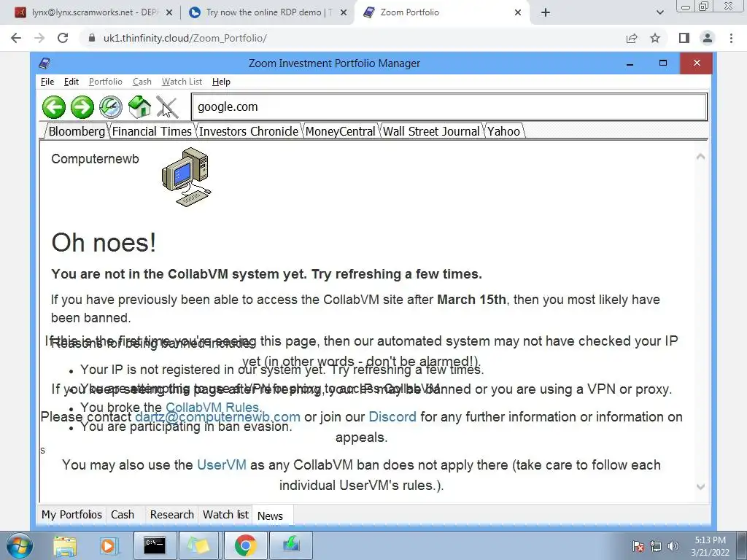The width and height of the screenshot is (747, 560).
Task: Minimize the Zoom Investment Portfolio Manager window
Action: (630, 63)
